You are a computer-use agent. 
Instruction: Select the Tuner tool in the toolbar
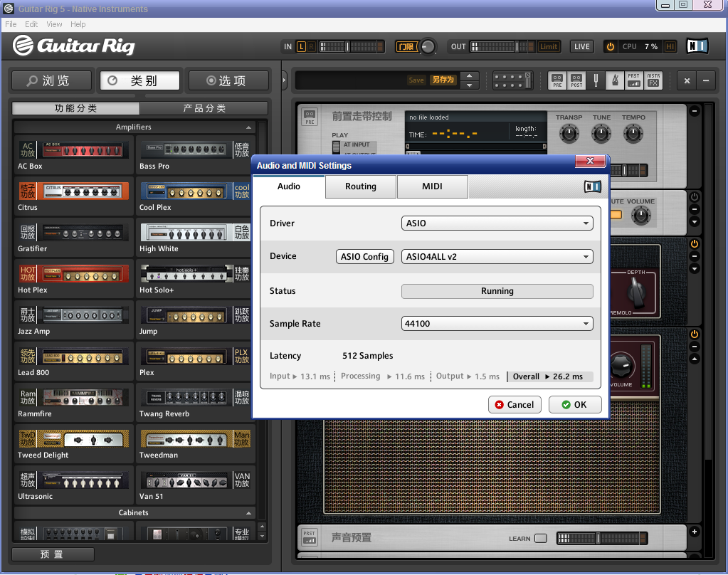596,80
